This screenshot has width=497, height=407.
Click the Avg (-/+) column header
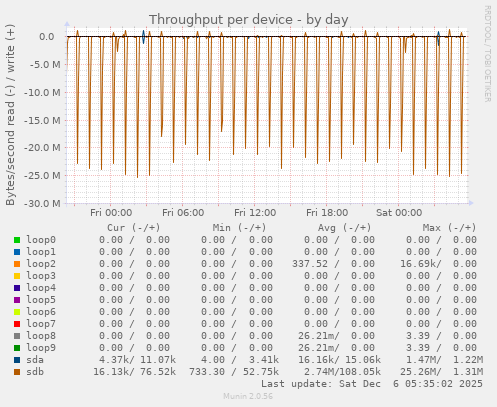pos(344,228)
